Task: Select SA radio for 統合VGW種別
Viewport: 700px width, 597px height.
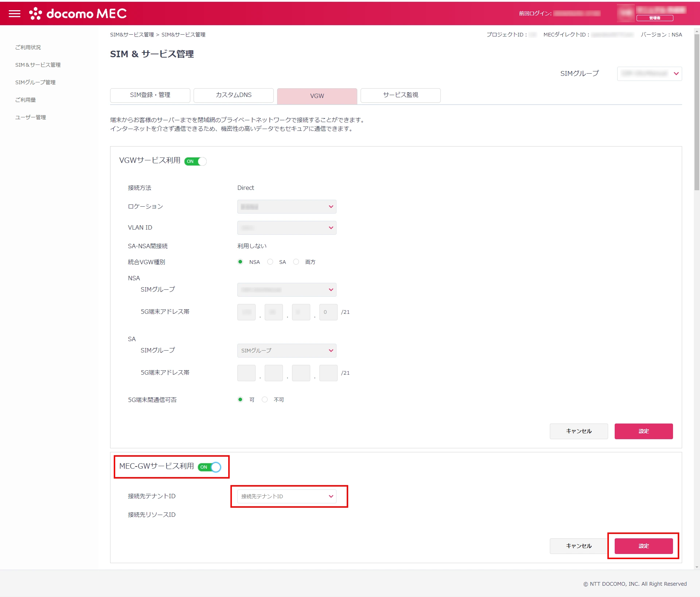Action: coord(270,262)
